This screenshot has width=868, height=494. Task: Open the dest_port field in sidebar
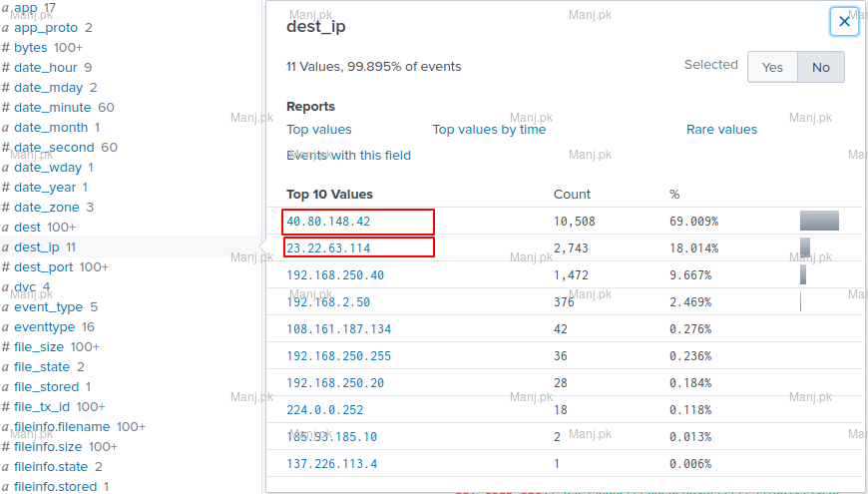[x=43, y=267]
